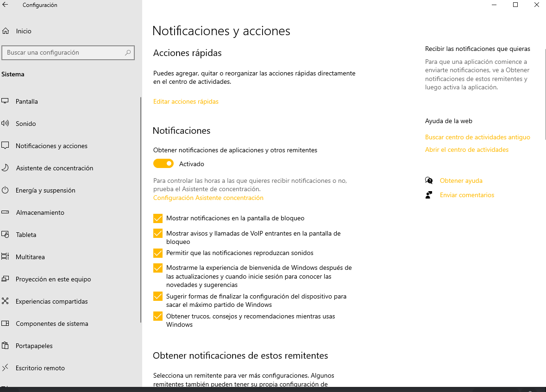The height and width of the screenshot is (392, 546).
Task: Open the Obtener ayuda link
Action: (x=461, y=180)
